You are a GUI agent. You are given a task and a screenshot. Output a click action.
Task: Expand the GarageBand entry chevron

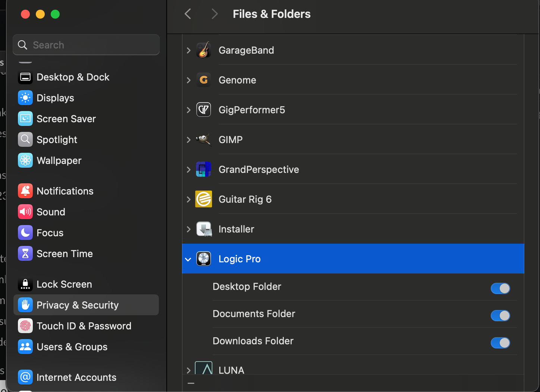coord(188,50)
